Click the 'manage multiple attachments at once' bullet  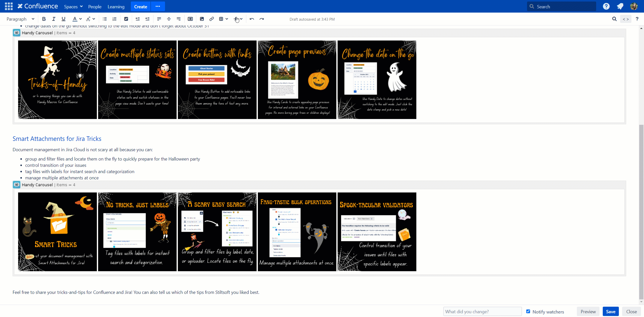[x=62, y=178]
